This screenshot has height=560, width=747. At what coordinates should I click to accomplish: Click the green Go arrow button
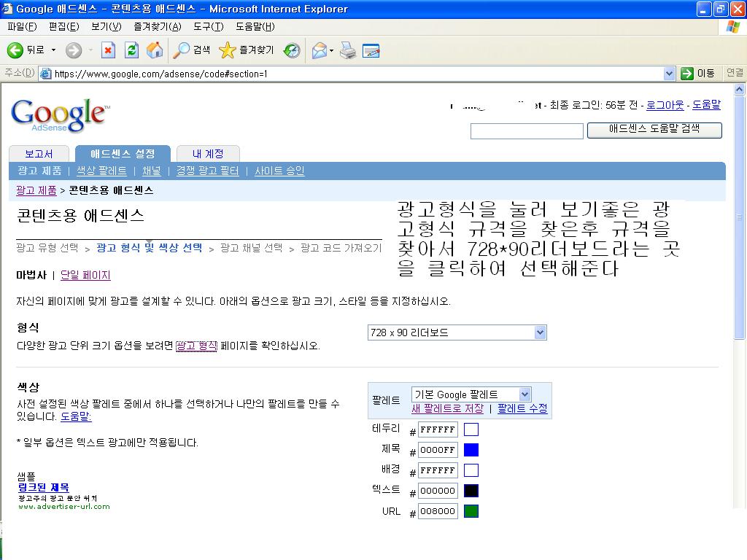pyautogui.click(x=687, y=74)
